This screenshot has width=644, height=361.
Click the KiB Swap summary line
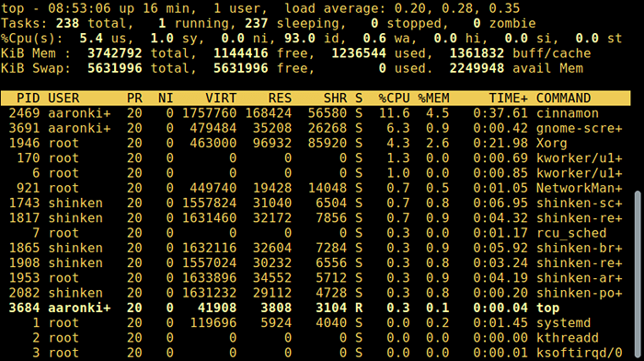coord(292,68)
